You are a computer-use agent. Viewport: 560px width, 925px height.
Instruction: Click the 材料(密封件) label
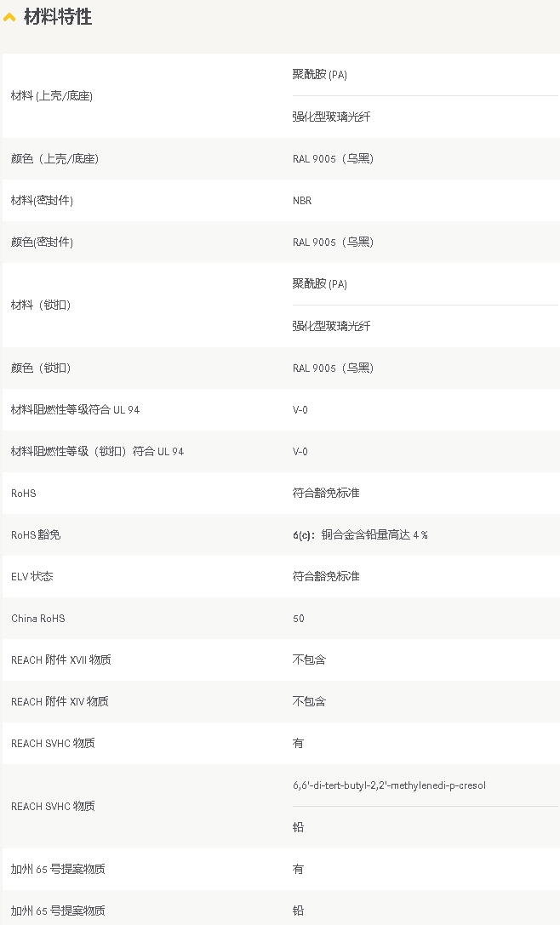pyautogui.click(x=42, y=201)
